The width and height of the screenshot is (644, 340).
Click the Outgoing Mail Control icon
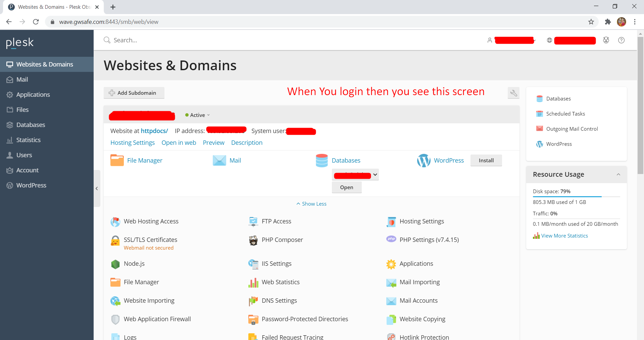tap(539, 129)
